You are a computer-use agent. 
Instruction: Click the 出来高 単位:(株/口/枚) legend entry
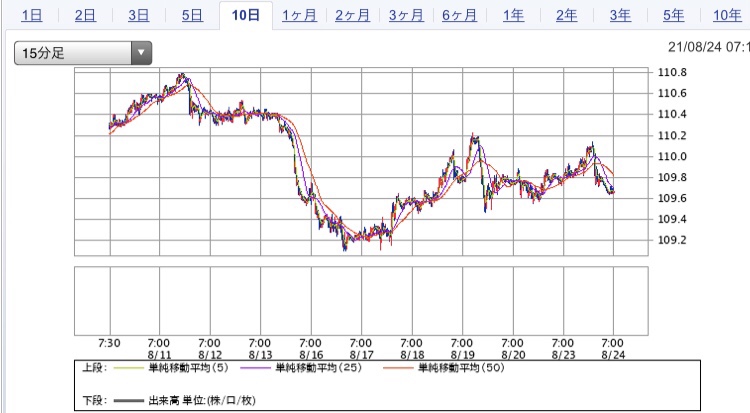click(x=202, y=400)
